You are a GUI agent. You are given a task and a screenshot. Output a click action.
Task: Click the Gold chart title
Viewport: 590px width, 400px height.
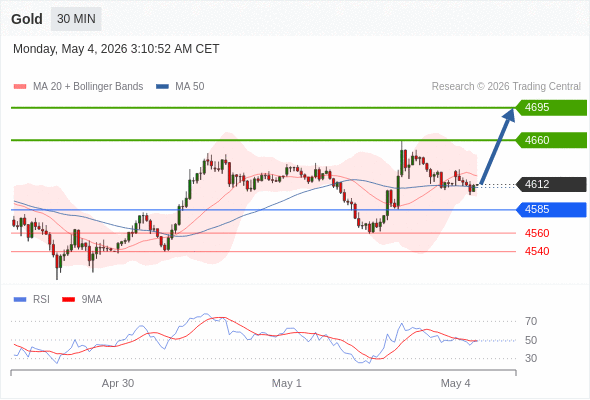(27, 19)
